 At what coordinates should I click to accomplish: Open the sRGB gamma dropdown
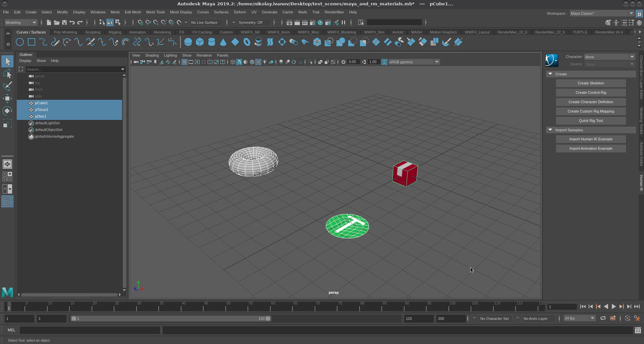[x=436, y=62]
